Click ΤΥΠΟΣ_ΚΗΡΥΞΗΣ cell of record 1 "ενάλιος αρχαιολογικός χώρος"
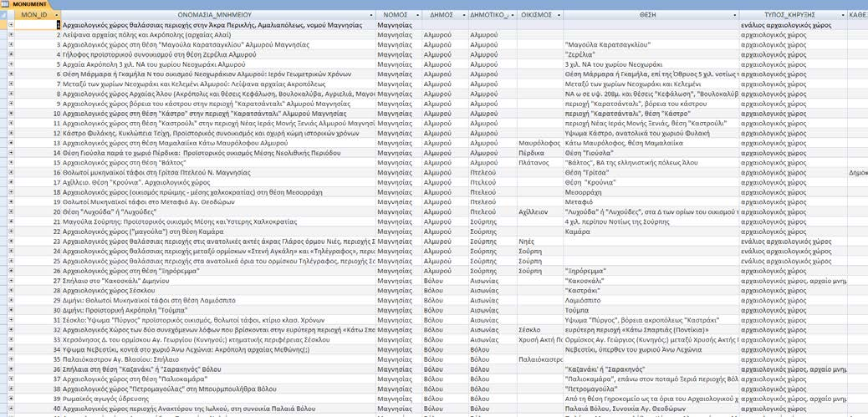This screenshot has width=868, height=417. (793, 25)
